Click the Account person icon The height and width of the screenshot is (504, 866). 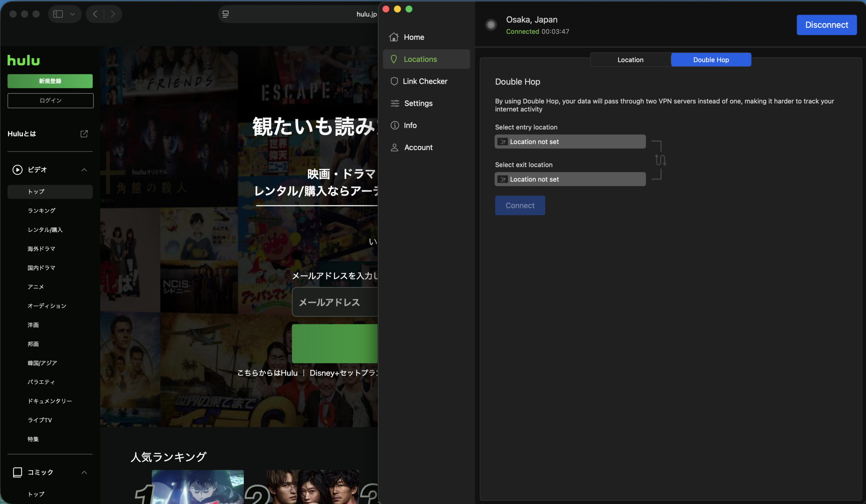click(x=394, y=147)
